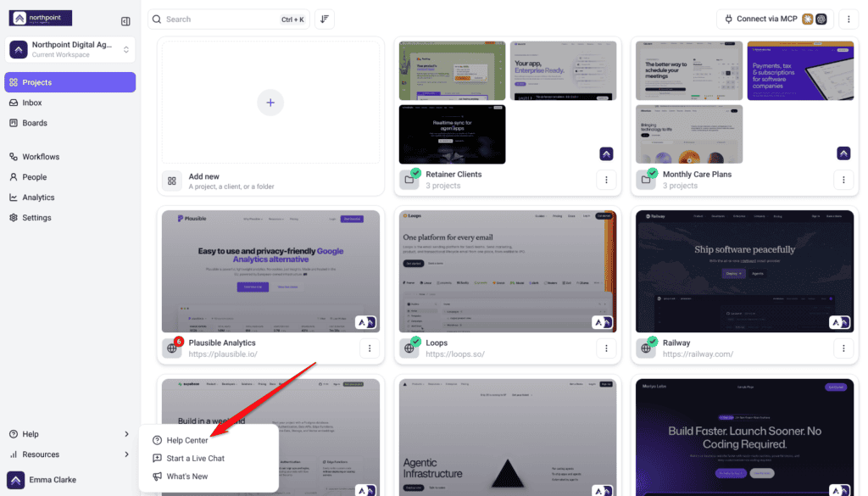Open Loops project options menu
868x496 pixels.
[606, 348]
